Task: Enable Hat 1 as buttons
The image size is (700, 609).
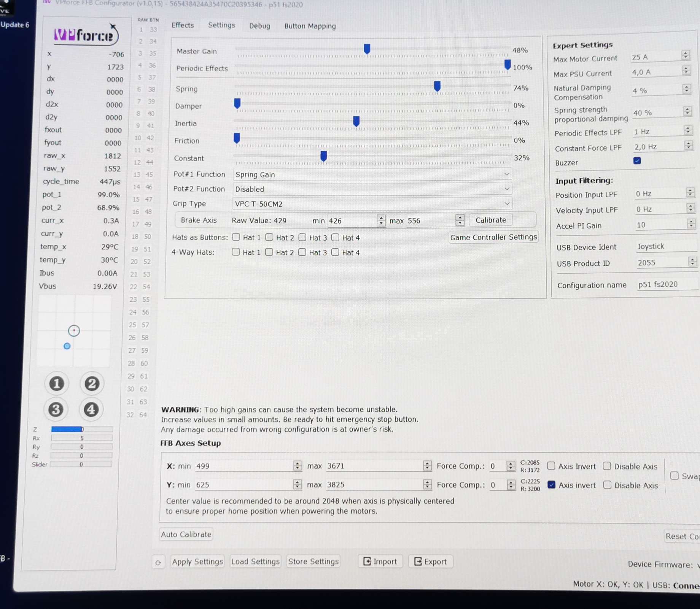Action: point(236,237)
